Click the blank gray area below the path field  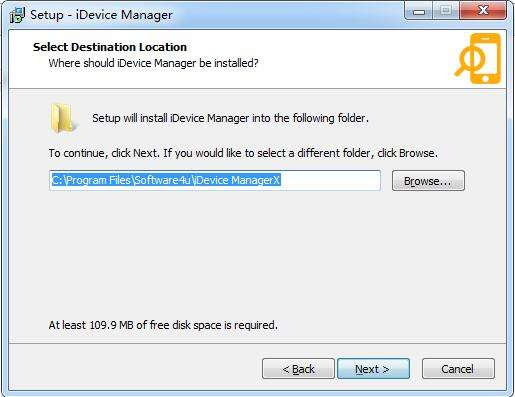257,253
